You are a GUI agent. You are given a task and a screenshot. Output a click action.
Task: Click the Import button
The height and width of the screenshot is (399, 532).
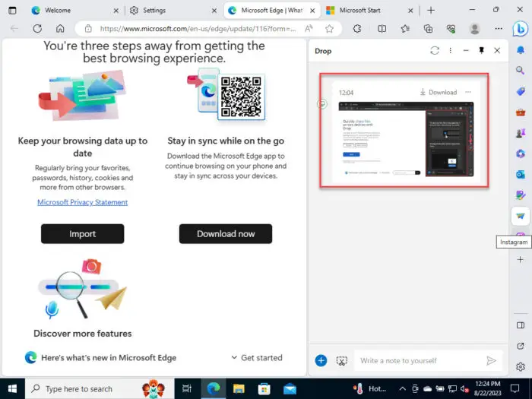click(x=82, y=234)
